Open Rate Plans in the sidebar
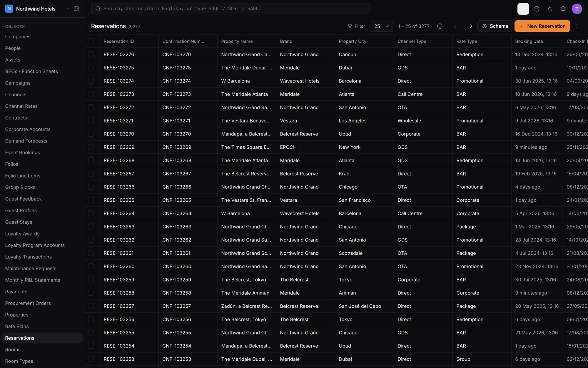Viewport: 588px width, 368px height. [17, 326]
